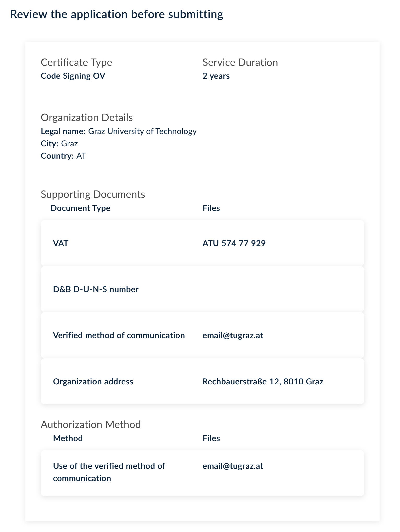Select the D&B D-U-N-S number row
Viewport: 400px width, 532px height.
pos(96,289)
